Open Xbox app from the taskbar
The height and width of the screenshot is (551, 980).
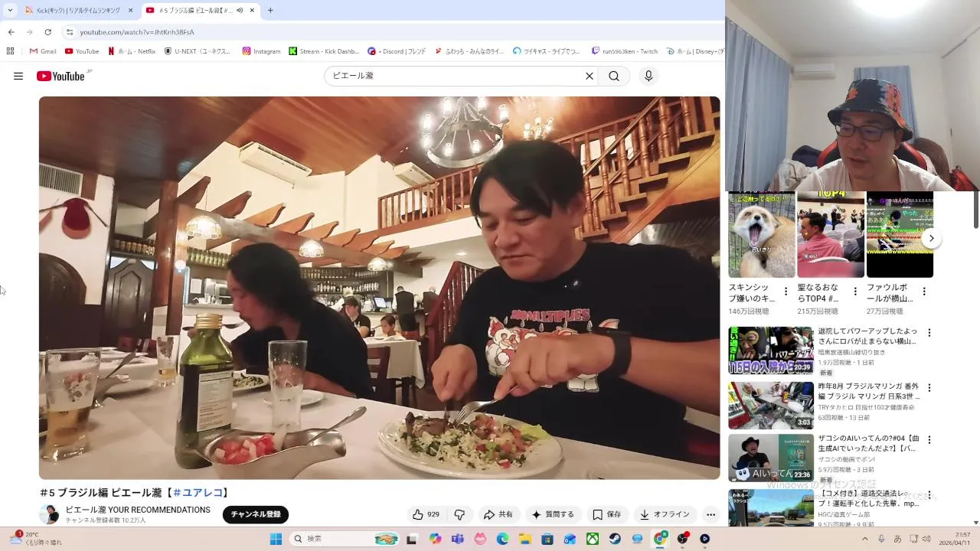[593, 539]
